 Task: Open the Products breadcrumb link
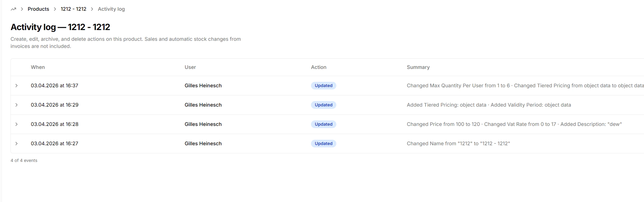tap(38, 9)
